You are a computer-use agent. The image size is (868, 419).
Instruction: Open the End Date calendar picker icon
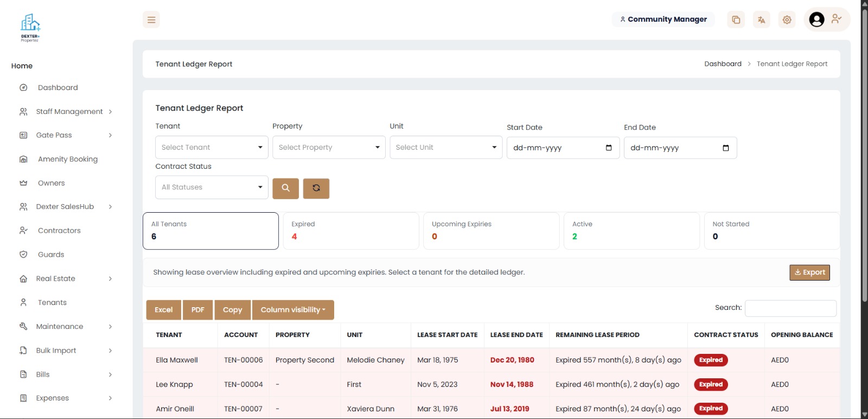[x=726, y=148]
